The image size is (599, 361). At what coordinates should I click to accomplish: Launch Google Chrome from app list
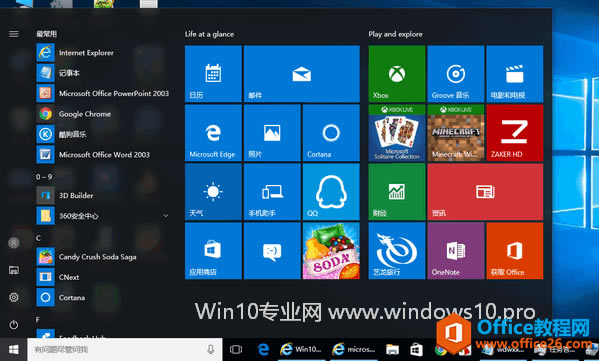[x=103, y=114]
